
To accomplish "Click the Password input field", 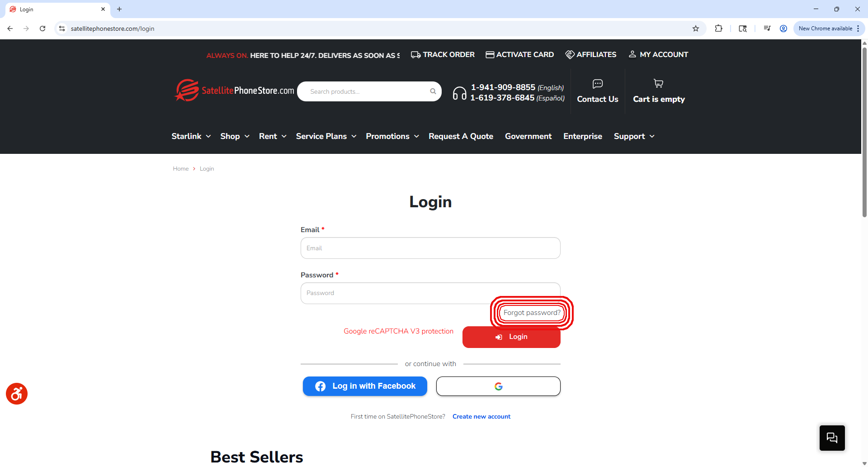I will coord(430,293).
